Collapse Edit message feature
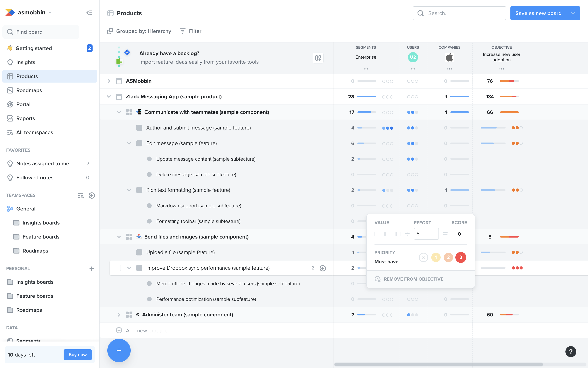The width and height of the screenshot is (588, 368). point(129,143)
